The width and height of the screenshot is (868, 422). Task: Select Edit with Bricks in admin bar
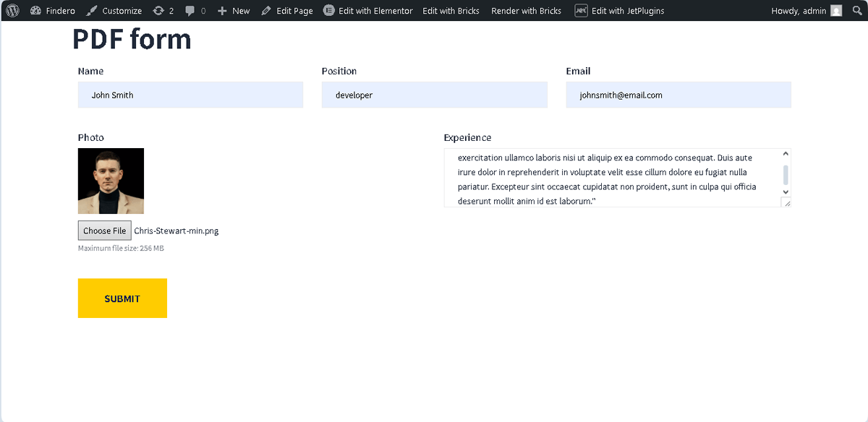pyautogui.click(x=451, y=10)
